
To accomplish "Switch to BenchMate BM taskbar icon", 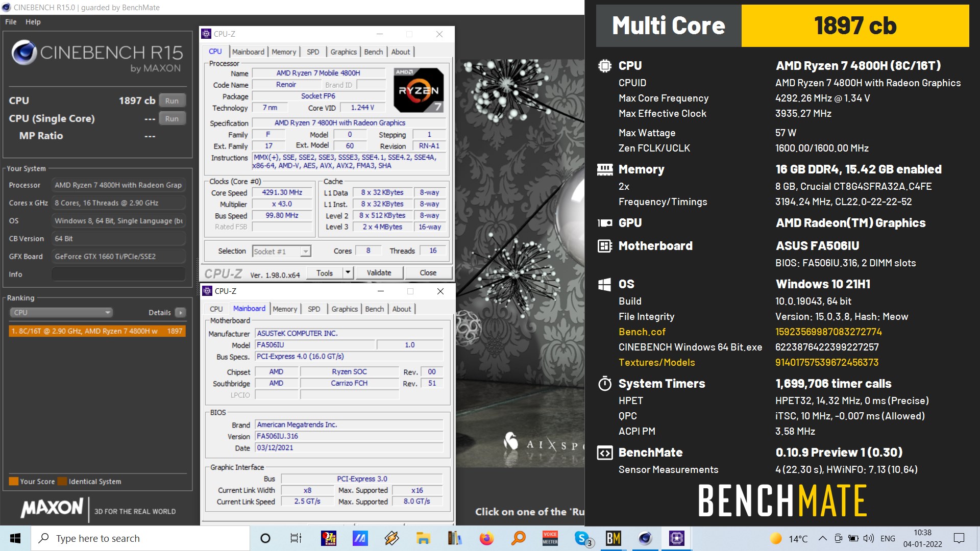I will [613, 538].
